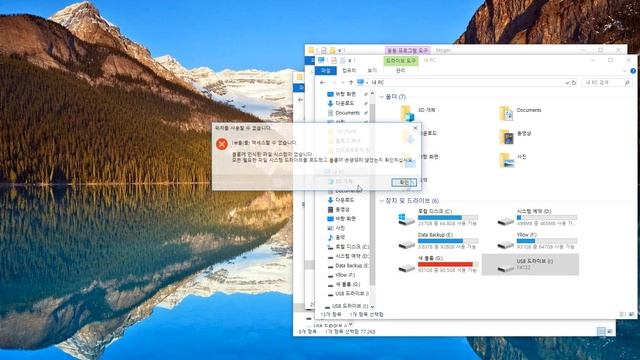This screenshot has width=640, height=360.
Task: Switch to details view in back window status bar
Action: 601,331
